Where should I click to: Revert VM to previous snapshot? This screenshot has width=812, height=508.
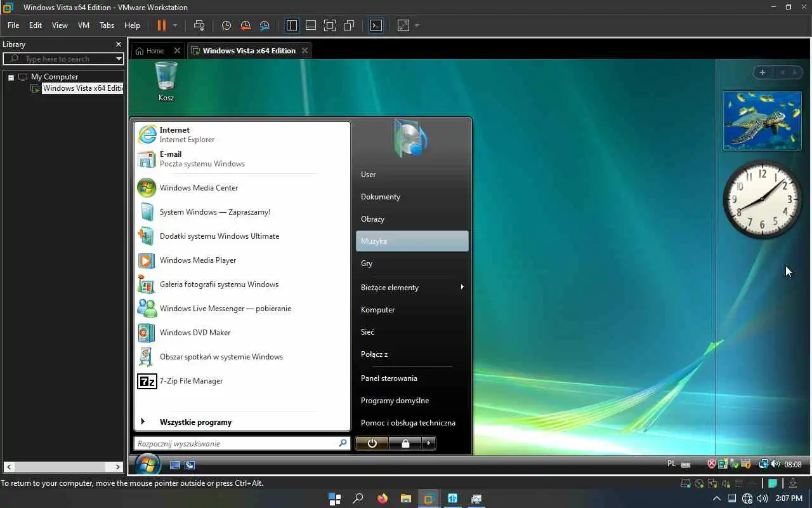(x=246, y=25)
